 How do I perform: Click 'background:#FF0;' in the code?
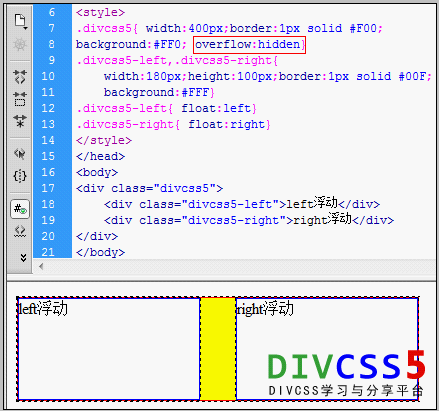[x=131, y=44]
